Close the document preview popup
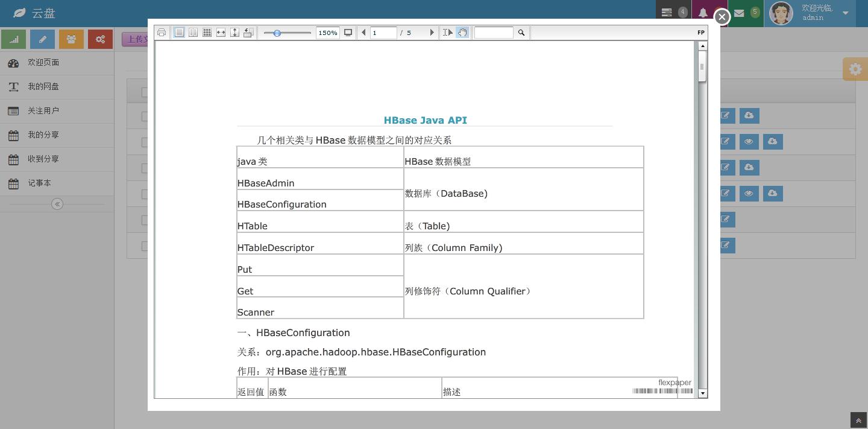Viewport: 868px width, 429px height. click(x=722, y=17)
